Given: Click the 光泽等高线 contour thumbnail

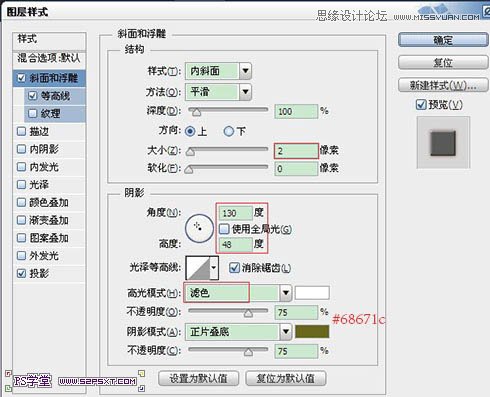Looking at the screenshot, I should pos(198,268).
